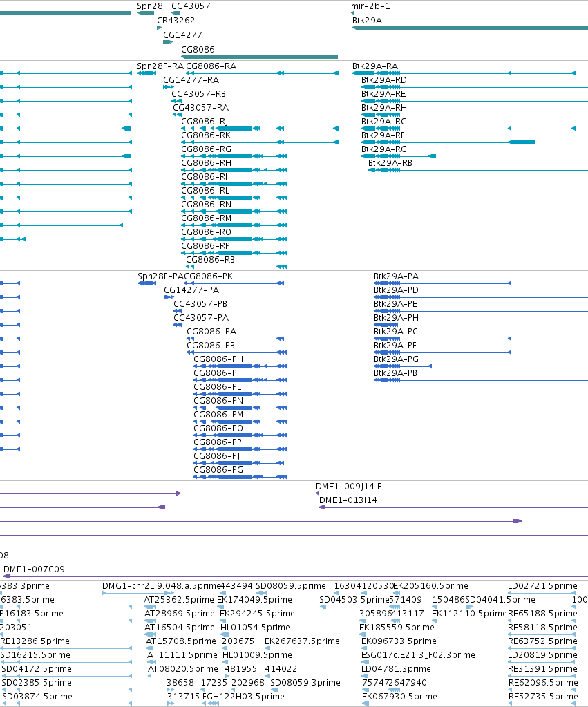The width and height of the screenshot is (588, 707).
Task: Select the Spn28F gene label
Action: pyautogui.click(x=152, y=6)
